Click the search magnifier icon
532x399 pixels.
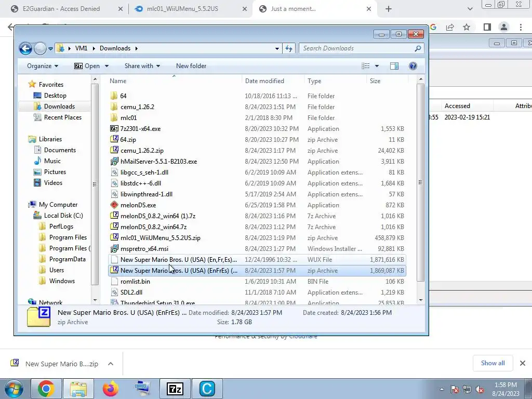(418, 48)
